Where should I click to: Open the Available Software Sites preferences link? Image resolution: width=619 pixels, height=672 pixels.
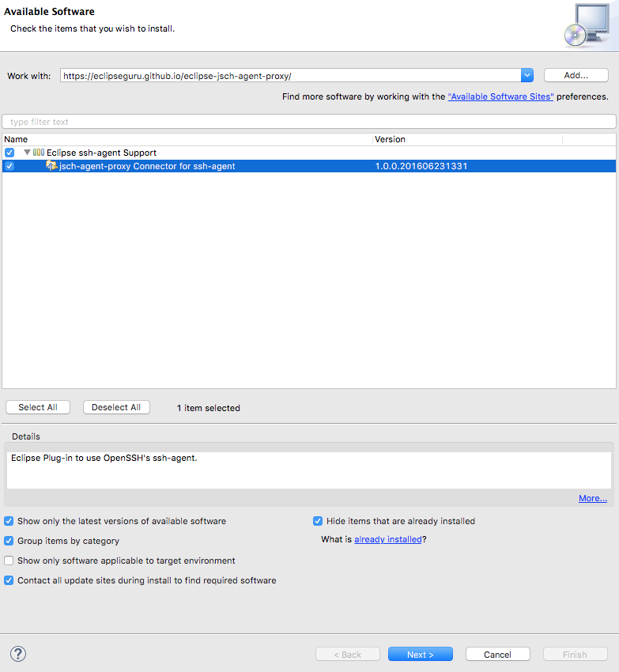pos(500,97)
